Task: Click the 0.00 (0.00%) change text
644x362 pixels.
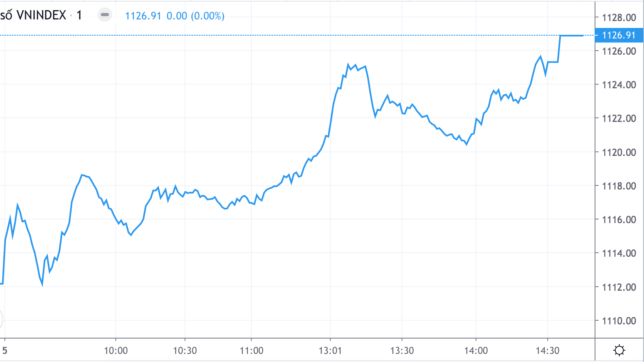Action: pyautogui.click(x=196, y=16)
